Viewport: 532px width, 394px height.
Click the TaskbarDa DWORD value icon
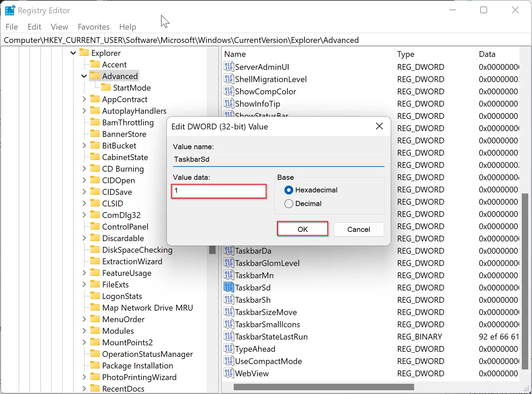click(229, 251)
